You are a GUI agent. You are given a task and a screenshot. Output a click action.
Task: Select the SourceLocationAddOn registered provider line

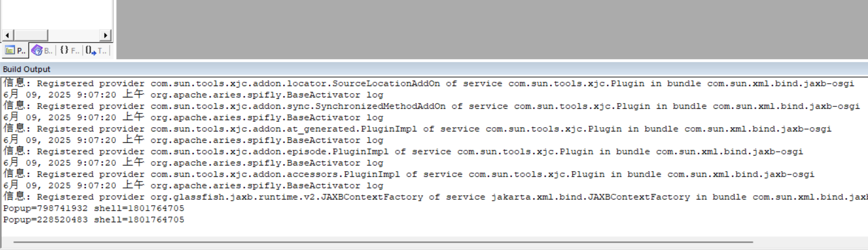429,83
